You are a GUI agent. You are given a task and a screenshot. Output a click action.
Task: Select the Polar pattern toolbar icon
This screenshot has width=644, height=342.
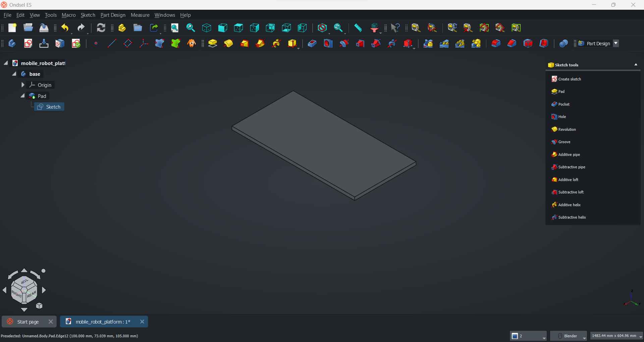(460, 43)
